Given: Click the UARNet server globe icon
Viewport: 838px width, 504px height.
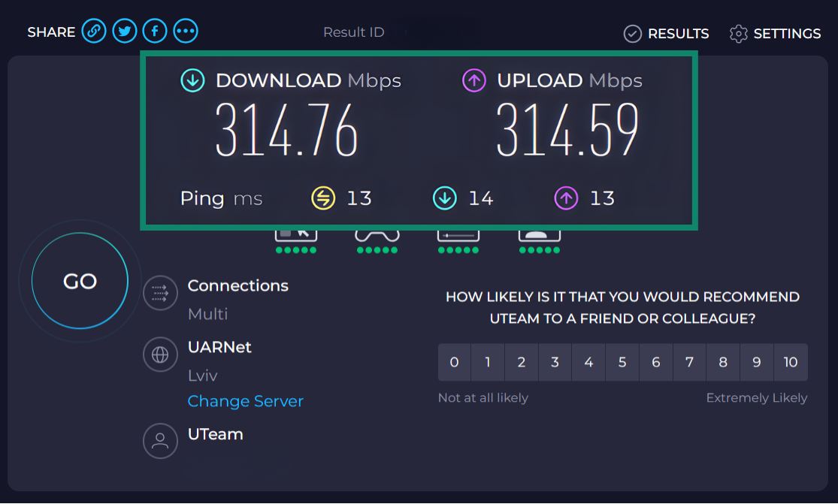Looking at the screenshot, I should 160,354.
